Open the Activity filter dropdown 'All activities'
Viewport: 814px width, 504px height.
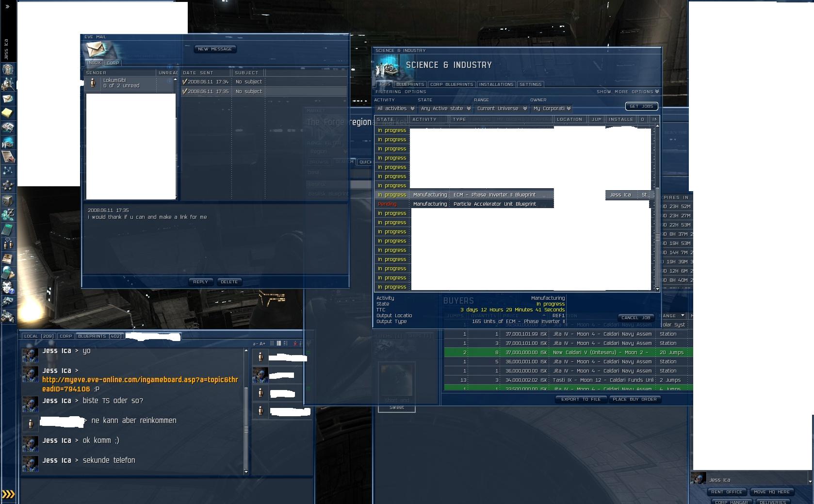point(395,109)
